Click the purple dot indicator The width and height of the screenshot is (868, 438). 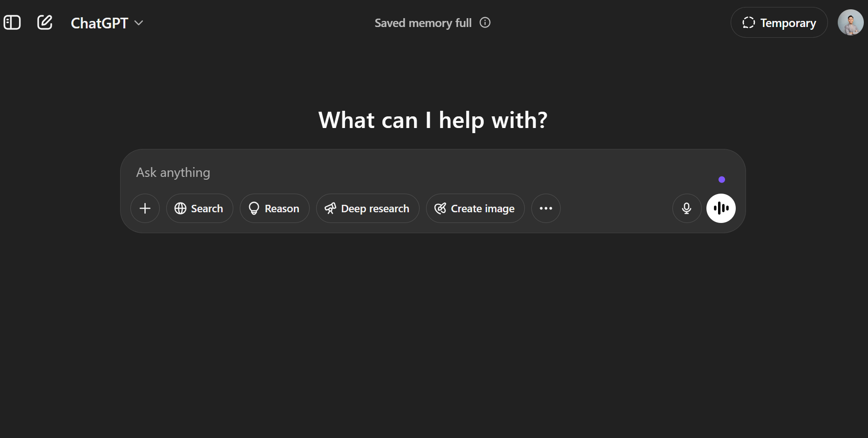[x=722, y=180]
